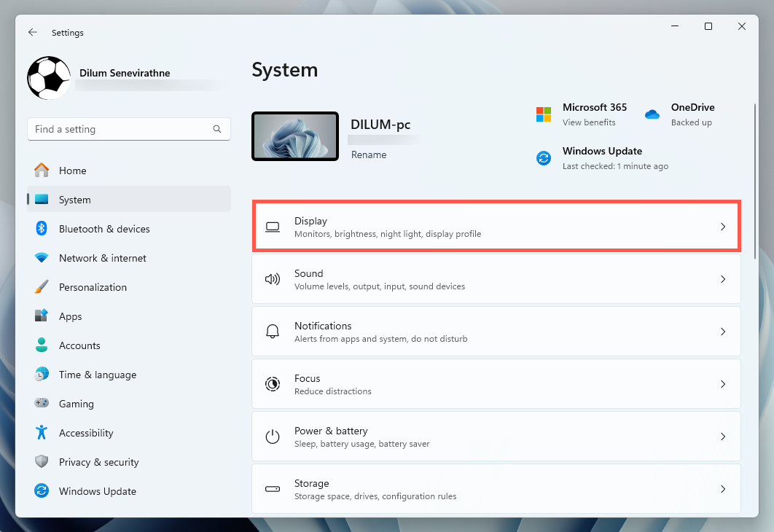Go to Home in the sidebar

click(x=72, y=171)
